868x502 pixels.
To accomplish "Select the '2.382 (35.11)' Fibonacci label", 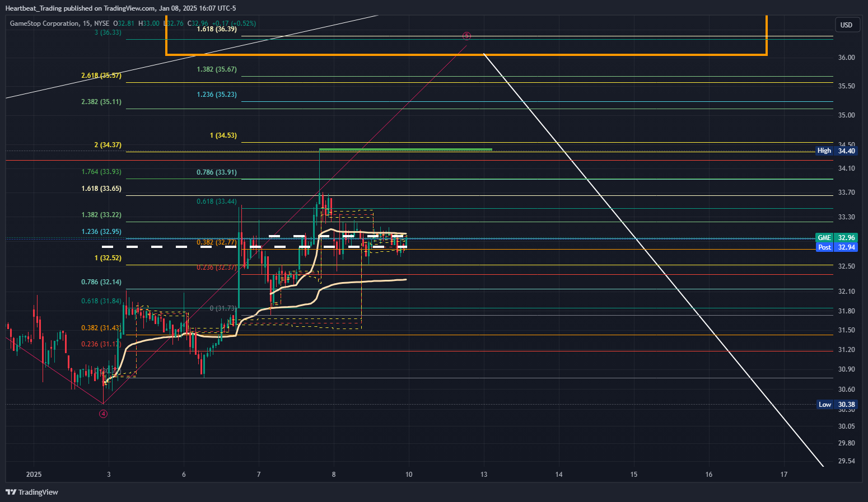I will (101, 102).
